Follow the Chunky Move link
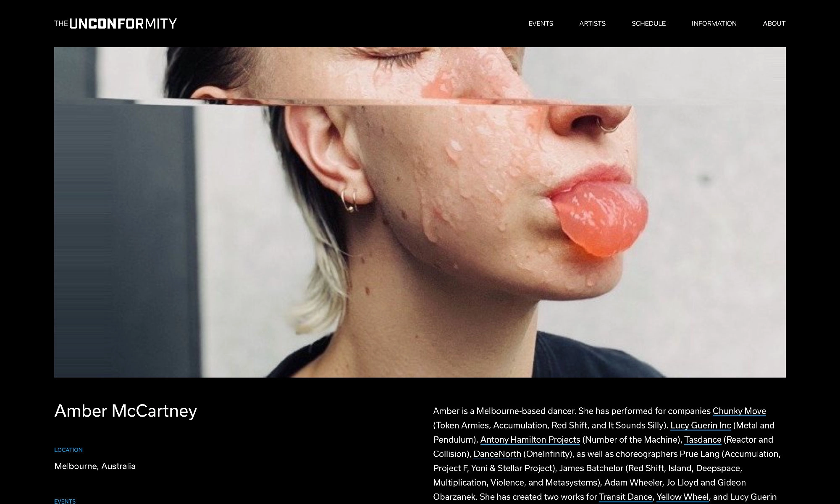 point(739,411)
